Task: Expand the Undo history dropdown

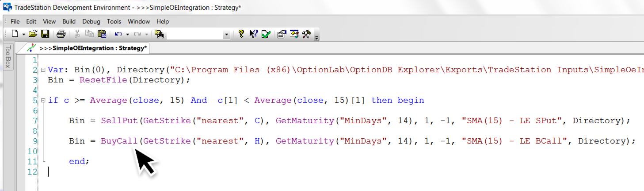Action: pyautogui.click(x=127, y=35)
